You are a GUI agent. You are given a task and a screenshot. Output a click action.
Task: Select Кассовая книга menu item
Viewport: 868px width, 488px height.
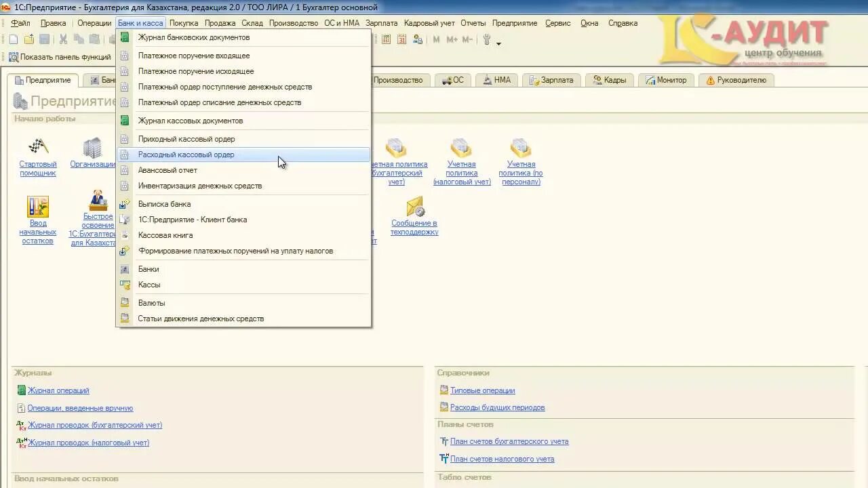click(243, 235)
